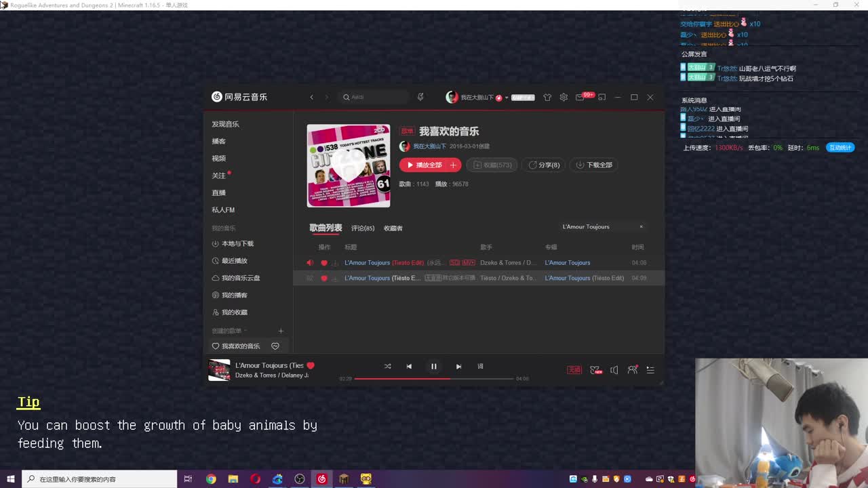The height and width of the screenshot is (488, 868).
Task: Click the 播放全部 button
Action: [429, 165]
